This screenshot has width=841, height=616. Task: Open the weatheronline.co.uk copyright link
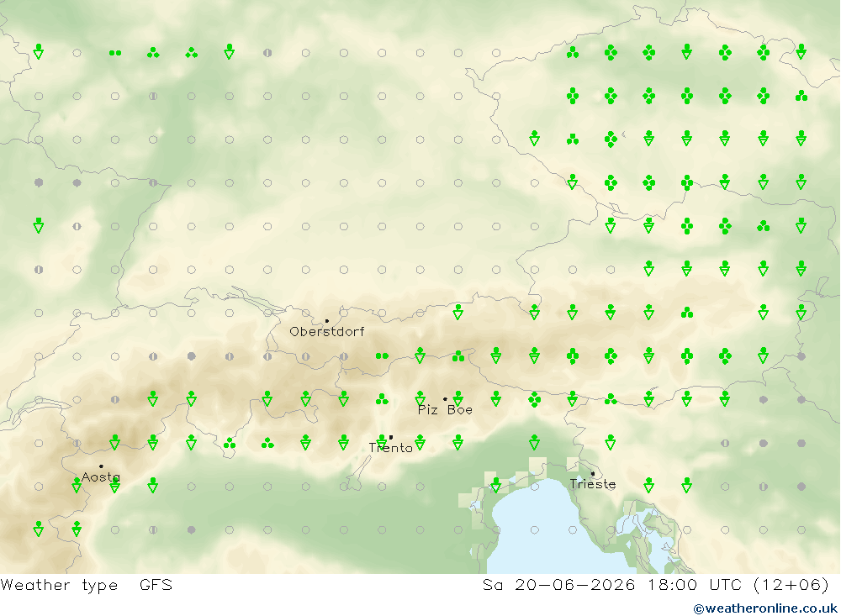[x=765, y=608]
